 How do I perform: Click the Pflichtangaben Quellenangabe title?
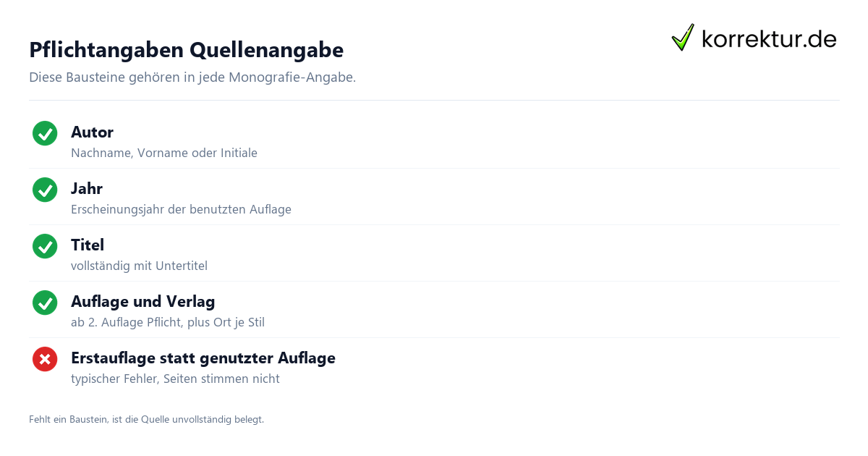point(186,50)
